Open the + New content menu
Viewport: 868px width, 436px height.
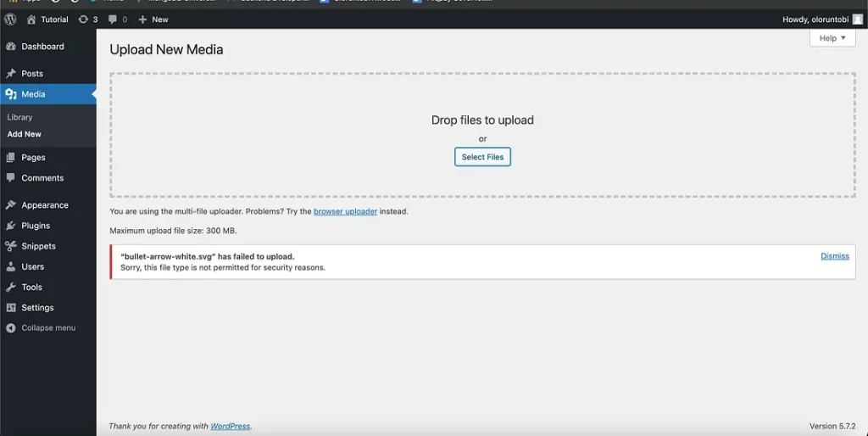pyautogui.click(x=153, y=19)
